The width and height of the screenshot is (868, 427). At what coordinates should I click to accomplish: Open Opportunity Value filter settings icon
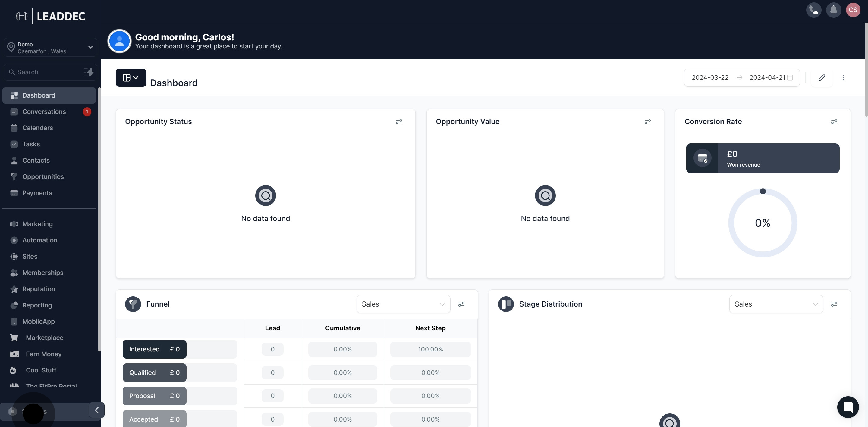(x=648, y=122)
